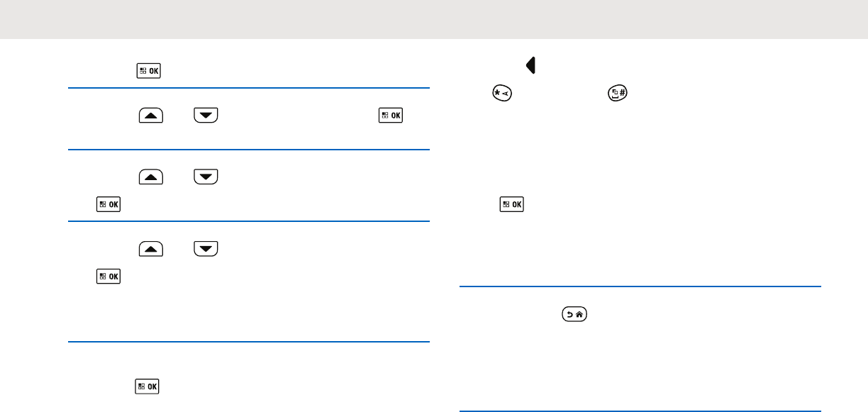Click the OK key below the third arrow pair
Screen dimensions: 868x412
pos(108,277)
